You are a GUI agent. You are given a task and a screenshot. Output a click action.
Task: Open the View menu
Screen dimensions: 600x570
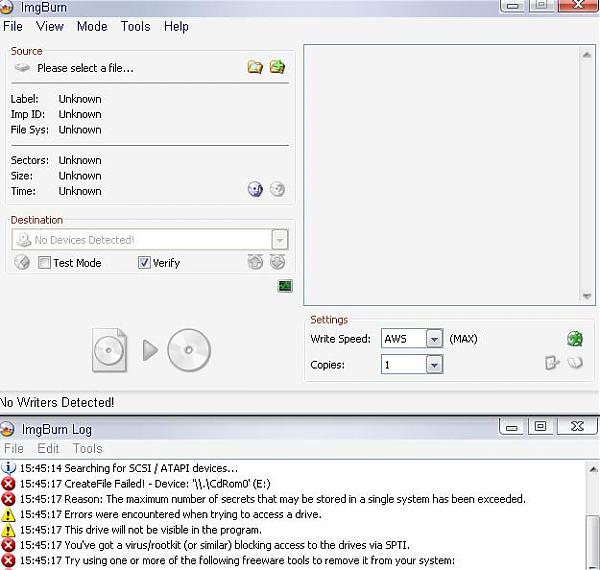coord(50,26)
